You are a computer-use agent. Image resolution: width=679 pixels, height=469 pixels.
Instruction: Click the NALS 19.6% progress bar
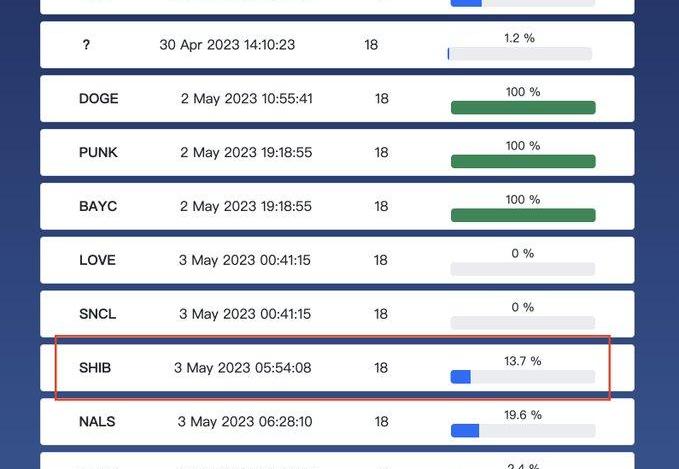pos(523,430)
